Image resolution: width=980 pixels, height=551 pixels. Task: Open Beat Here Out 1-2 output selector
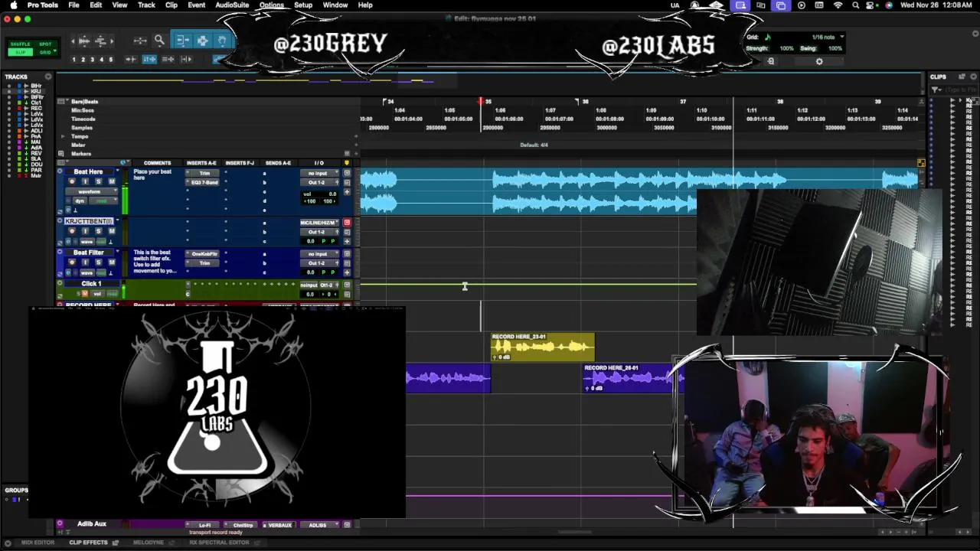[315, 182]
